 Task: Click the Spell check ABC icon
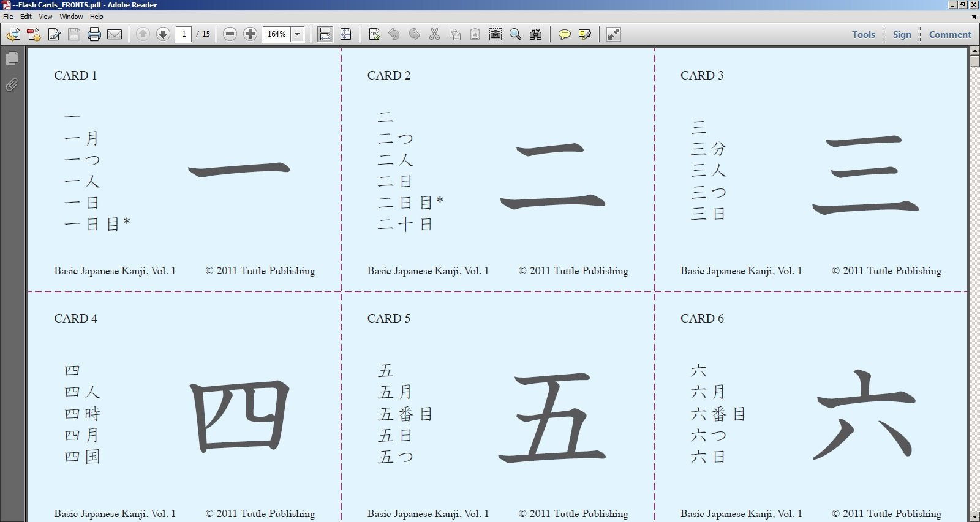(x=374, y=34)
